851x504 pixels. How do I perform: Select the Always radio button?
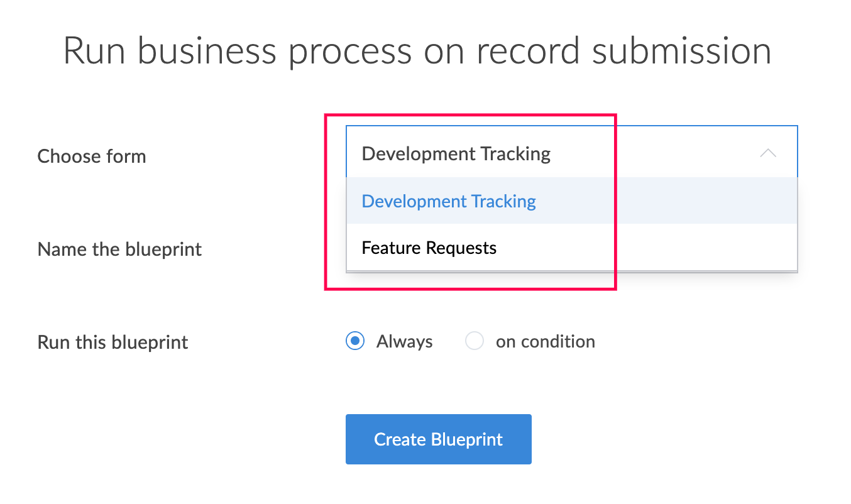[355, 341]
